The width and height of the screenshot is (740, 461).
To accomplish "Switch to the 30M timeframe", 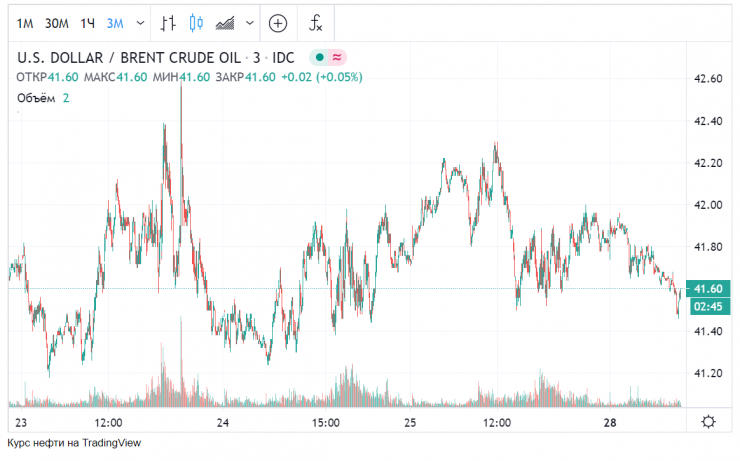I will pos(57,22).
